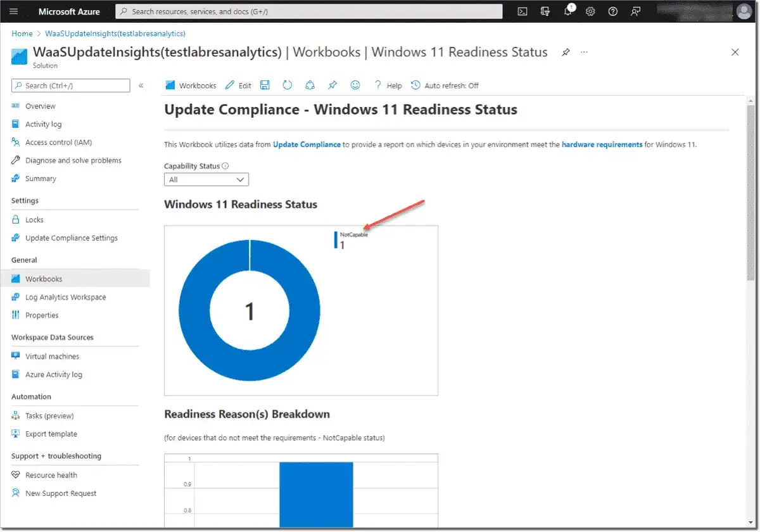Screen dimensions: 760x532
Task: Launch Cloud Shell from top bar
Action: pyautogui.click(x=522, y=11)
